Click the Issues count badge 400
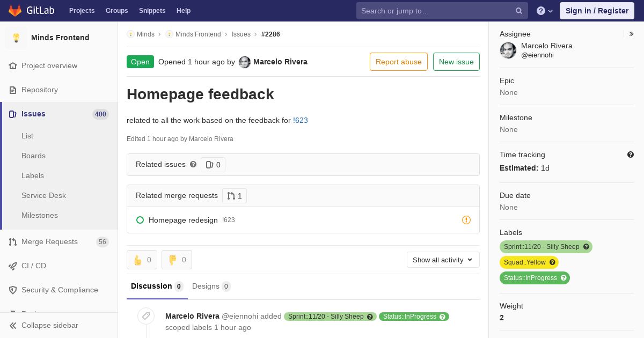The image size is (644, 338). (x=100, y=114)
